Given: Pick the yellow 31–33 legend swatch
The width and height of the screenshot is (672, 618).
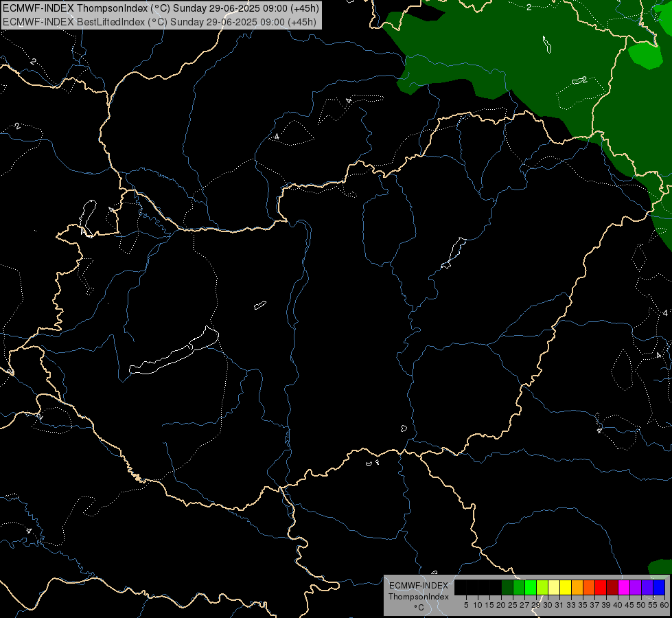Looking at the screenshot, I should point(566,587).
